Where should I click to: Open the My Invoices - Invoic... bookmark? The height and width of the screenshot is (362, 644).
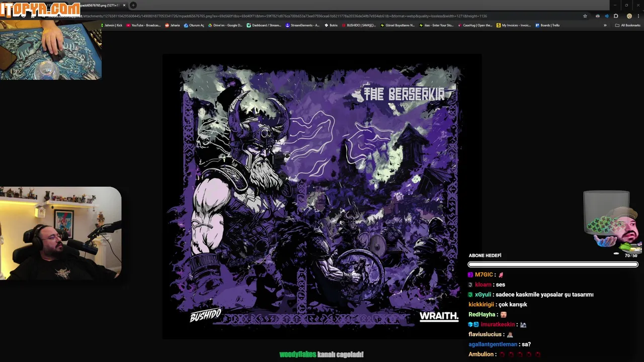[513, 25]
